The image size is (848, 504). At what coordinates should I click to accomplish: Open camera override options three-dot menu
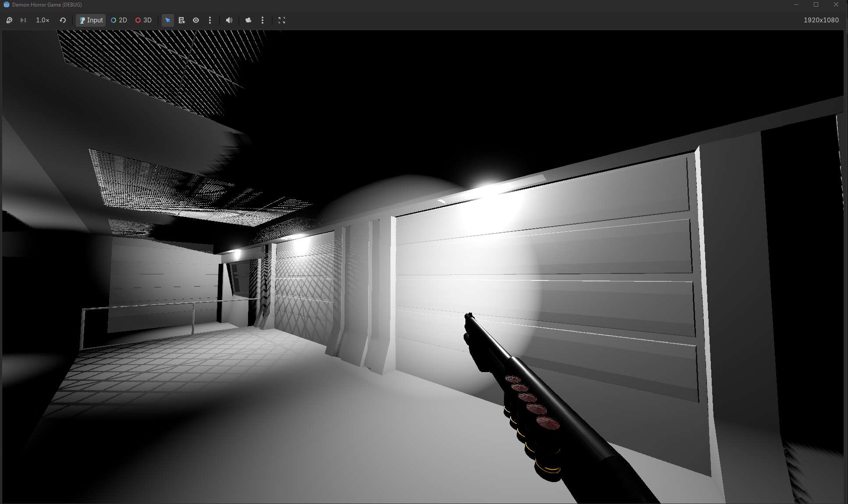(263, 20)
